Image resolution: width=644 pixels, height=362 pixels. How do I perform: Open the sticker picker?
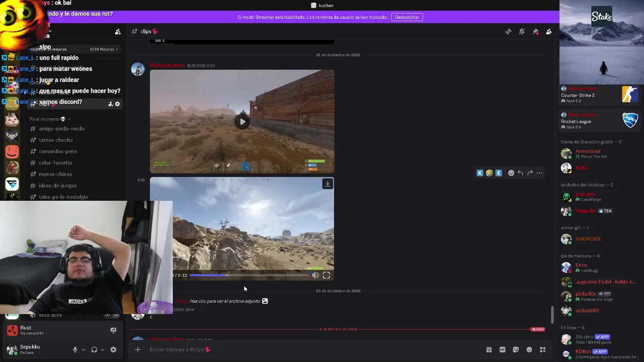516,349
